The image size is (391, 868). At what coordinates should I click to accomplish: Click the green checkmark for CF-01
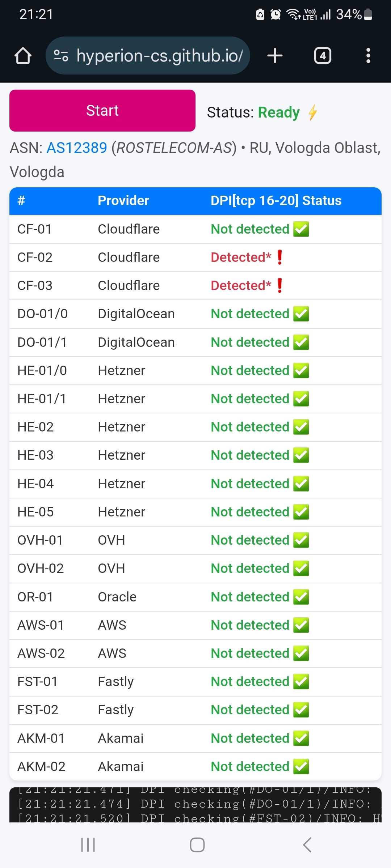click(301, 229)
